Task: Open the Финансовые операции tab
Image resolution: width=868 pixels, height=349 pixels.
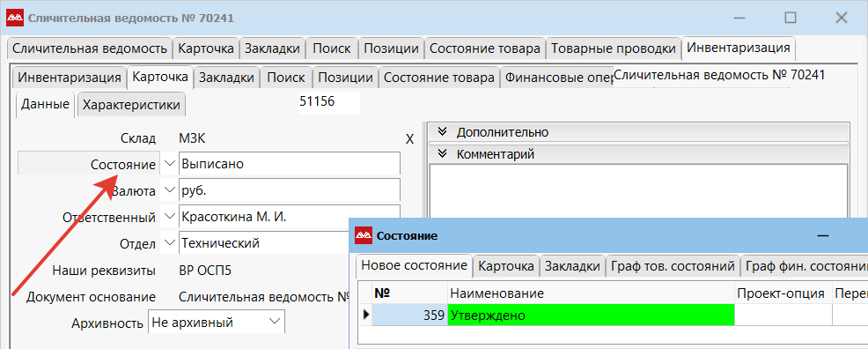Action: [x=556, y=78]
